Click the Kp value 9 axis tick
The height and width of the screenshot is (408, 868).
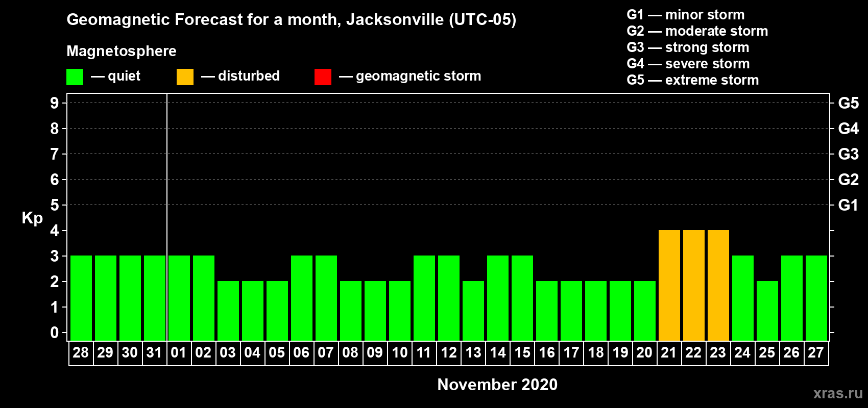click(x=55, y=103)
